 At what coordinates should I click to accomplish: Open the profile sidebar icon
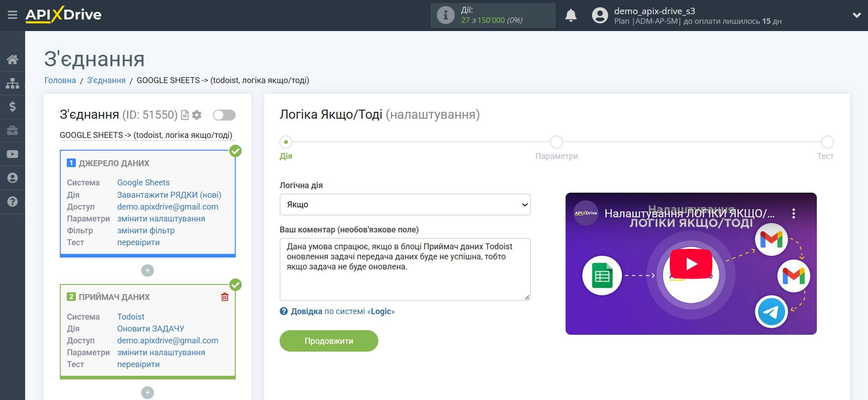pyautogui.click(x=12, y=178)
